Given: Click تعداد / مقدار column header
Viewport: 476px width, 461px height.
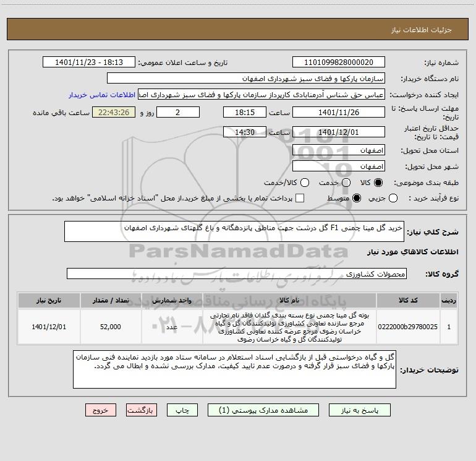Looking at the screenshot, I should (x=111, y=300).
